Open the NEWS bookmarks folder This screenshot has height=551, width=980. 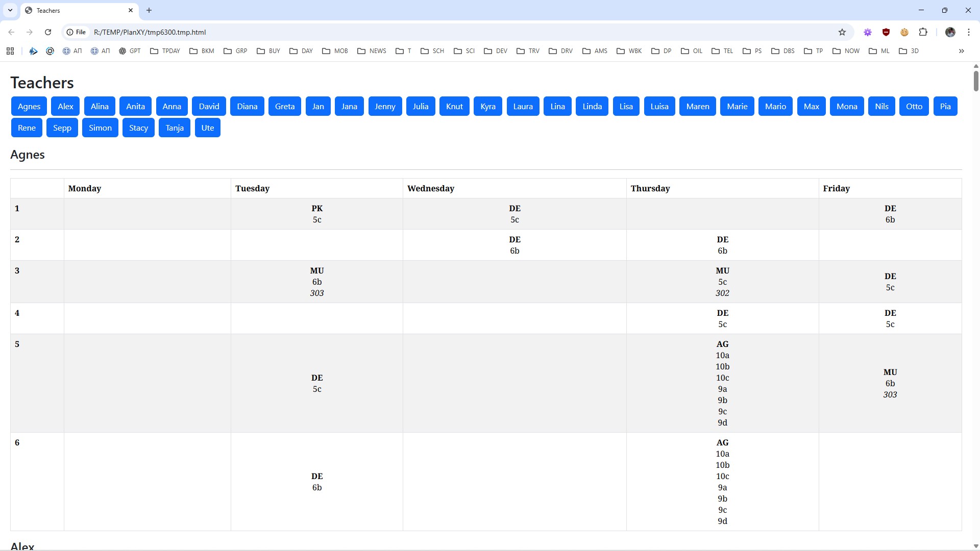click(372, 51)
